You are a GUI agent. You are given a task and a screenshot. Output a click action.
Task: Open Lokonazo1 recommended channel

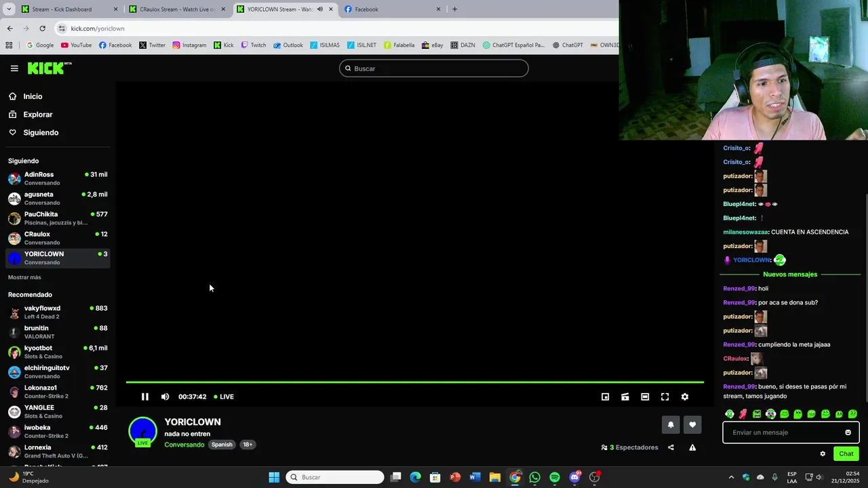pyautogui.click(x=58, y=391)
